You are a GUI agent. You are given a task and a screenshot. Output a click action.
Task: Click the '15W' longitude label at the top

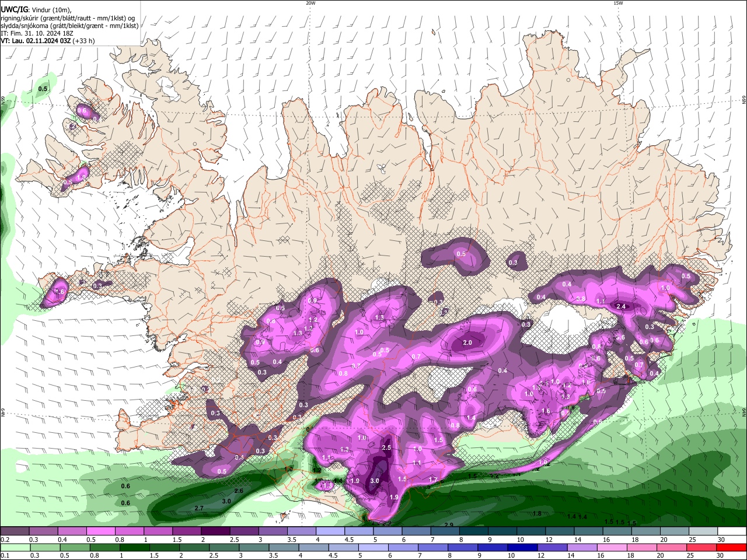(x=617, y=3)
